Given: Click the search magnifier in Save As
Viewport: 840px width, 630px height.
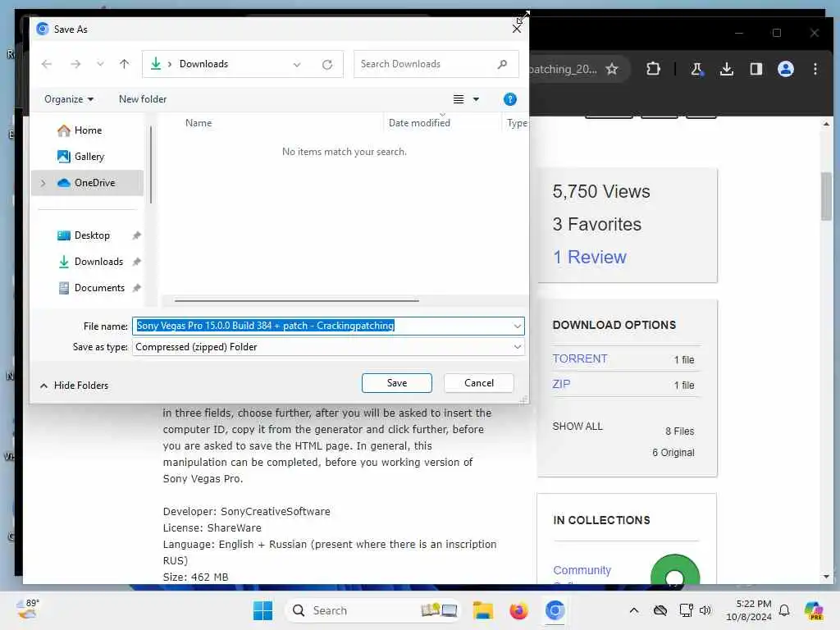Looking at the screenshot, I should click(502, 64).
